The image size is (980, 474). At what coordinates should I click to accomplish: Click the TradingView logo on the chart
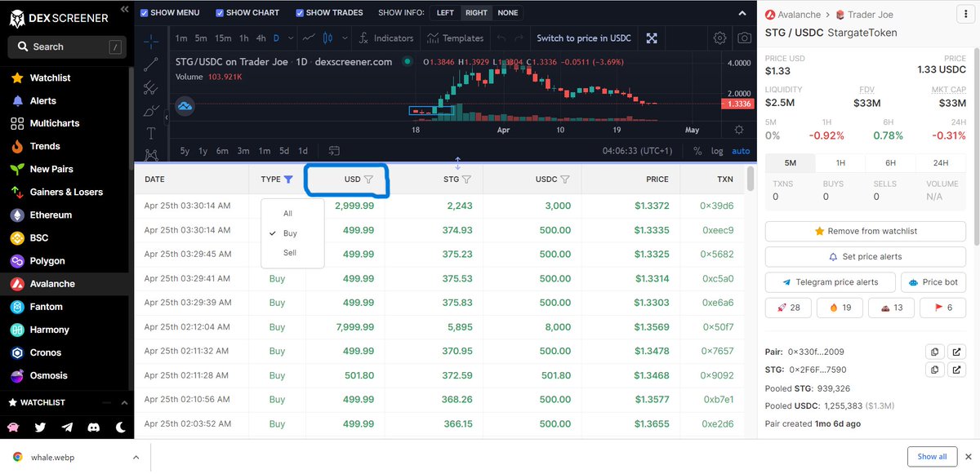click(185, 105)
